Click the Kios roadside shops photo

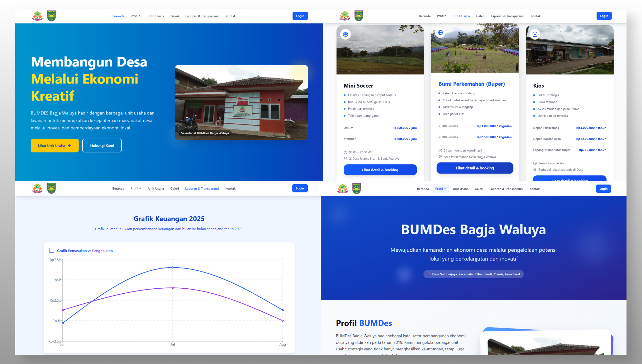(570, 50)
